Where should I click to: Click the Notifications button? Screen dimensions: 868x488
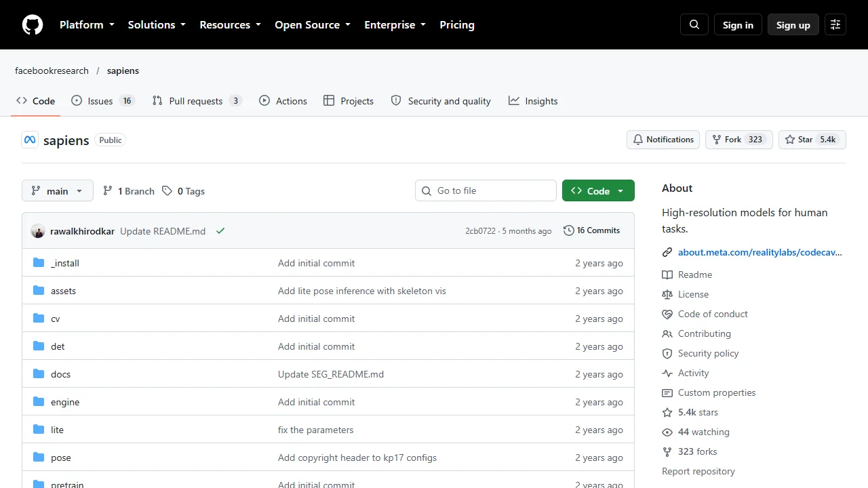[663, 140]
